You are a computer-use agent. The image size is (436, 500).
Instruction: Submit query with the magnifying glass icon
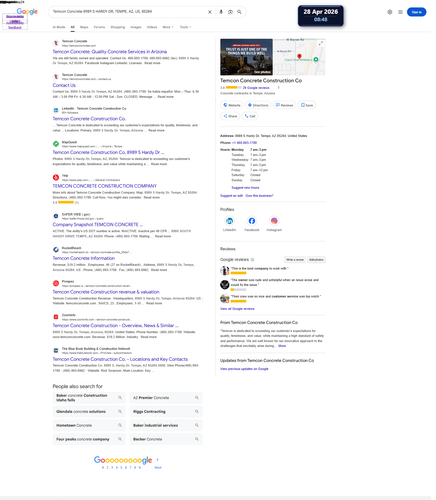point(239,12)
